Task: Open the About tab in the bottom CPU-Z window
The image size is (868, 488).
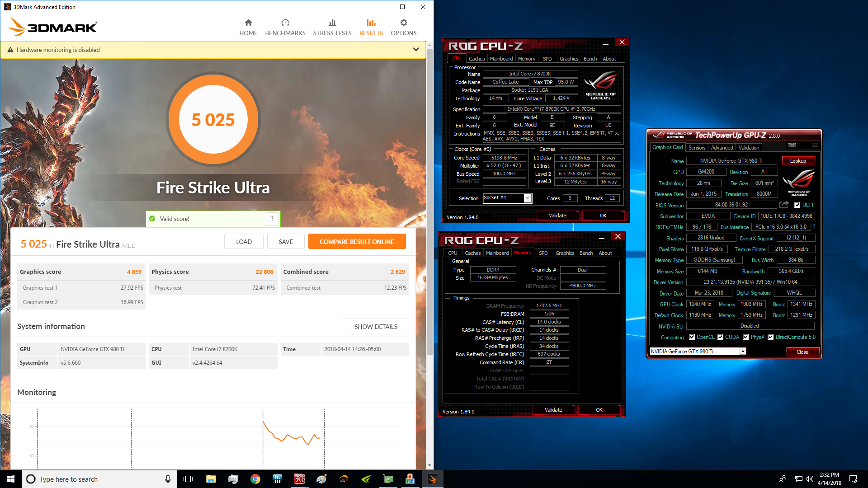Action: click(605, 253)
